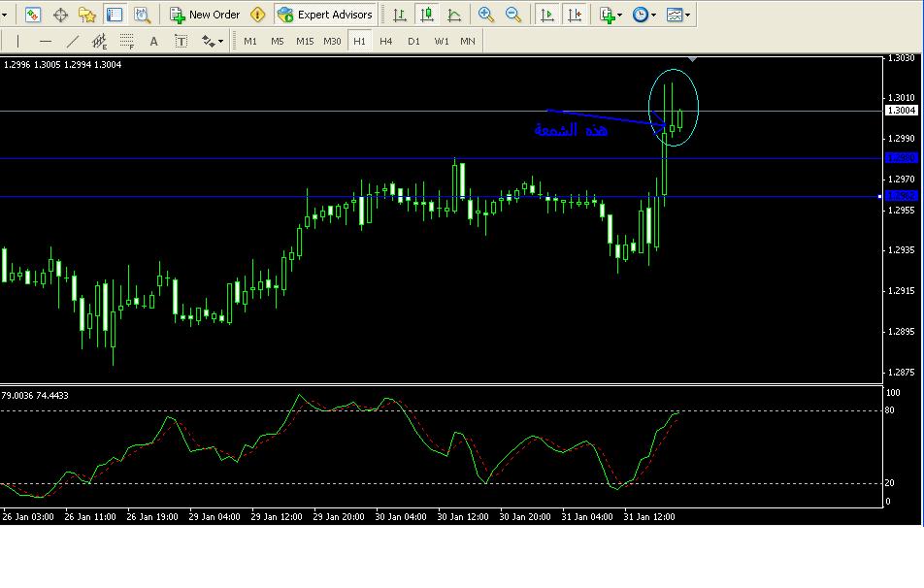Zoom in on the chart
Viewport: 924px width, 588px height.
[x=486, y=15]
